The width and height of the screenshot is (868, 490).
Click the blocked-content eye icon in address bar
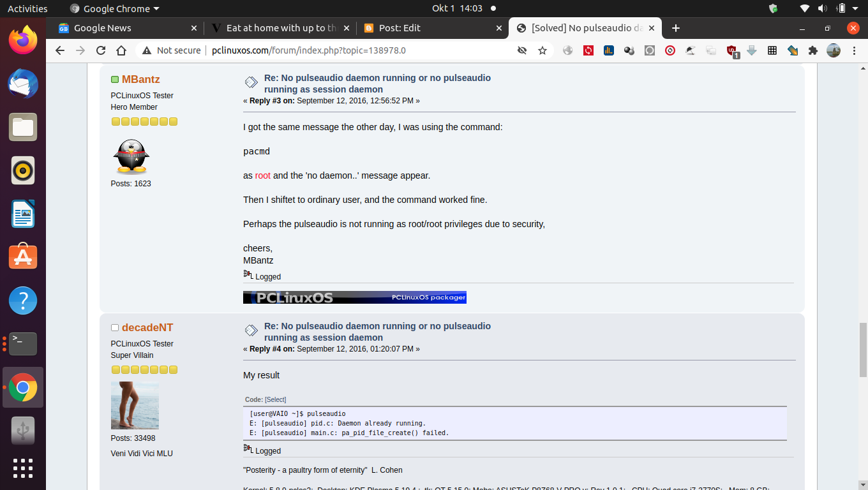click(522, 50)
